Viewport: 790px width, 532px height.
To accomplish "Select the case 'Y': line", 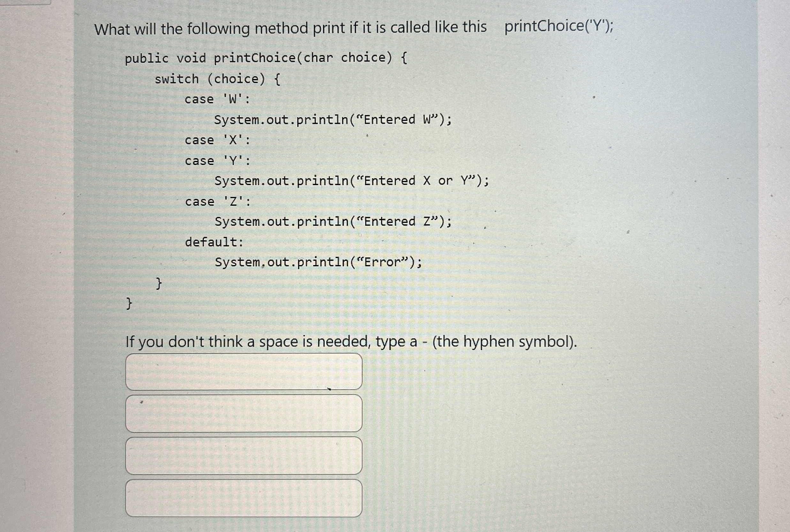I will click(x=217, y=161).
